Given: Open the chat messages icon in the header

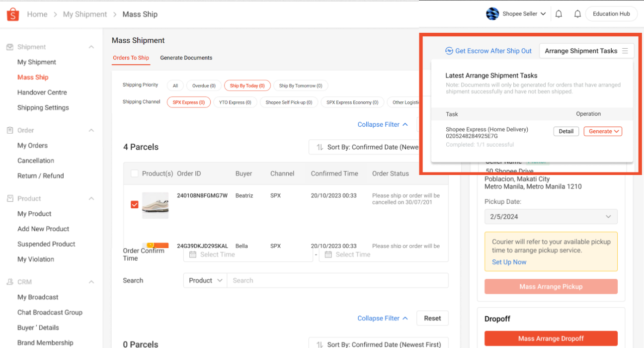Looking at the screenshot, I should (x=558, y=13).
